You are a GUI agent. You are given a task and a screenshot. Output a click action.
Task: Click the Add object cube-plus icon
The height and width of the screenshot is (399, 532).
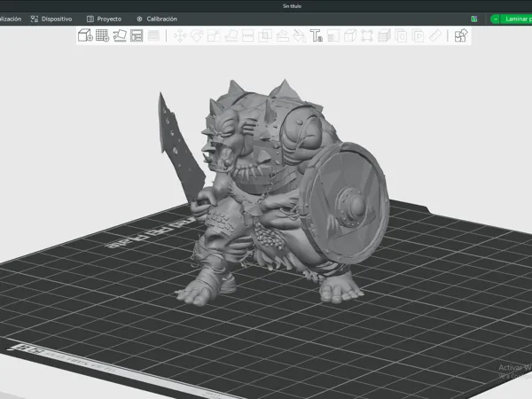coord(85,35)
